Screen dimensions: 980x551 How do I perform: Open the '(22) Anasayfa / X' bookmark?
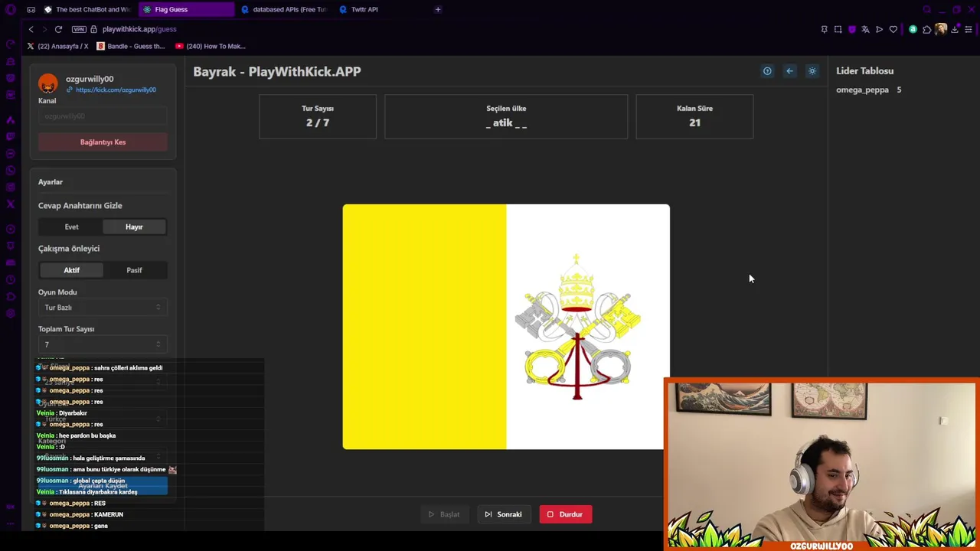[57, 46]
